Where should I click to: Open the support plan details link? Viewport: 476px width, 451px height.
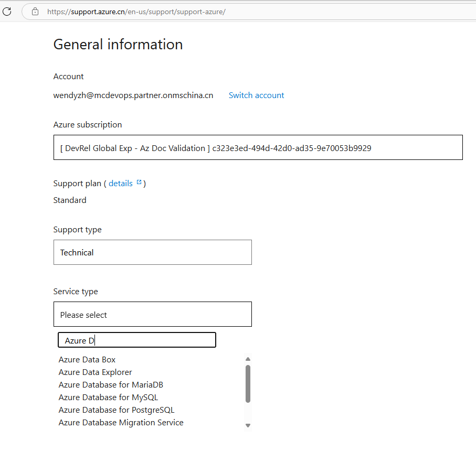coord(120,184)
